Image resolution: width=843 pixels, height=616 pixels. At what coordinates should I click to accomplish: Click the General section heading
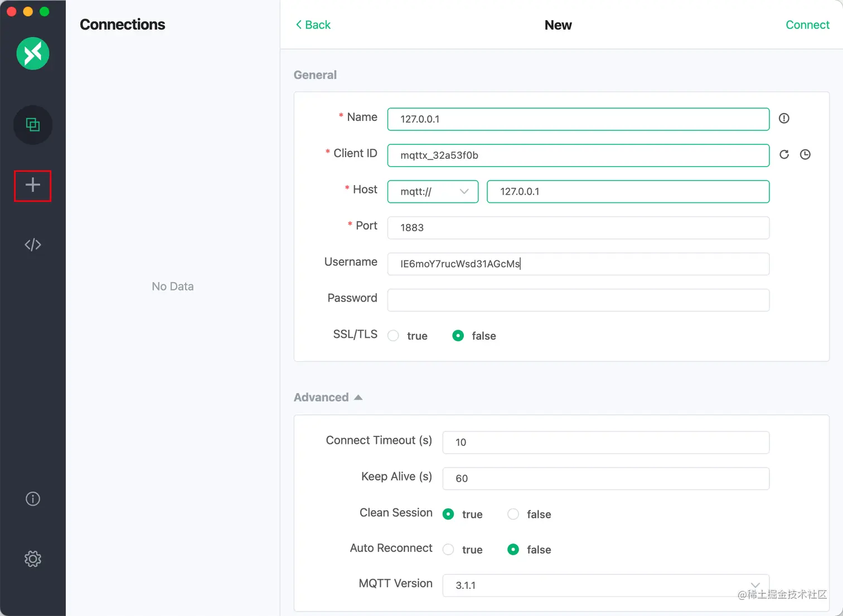(x=315, y=75)
